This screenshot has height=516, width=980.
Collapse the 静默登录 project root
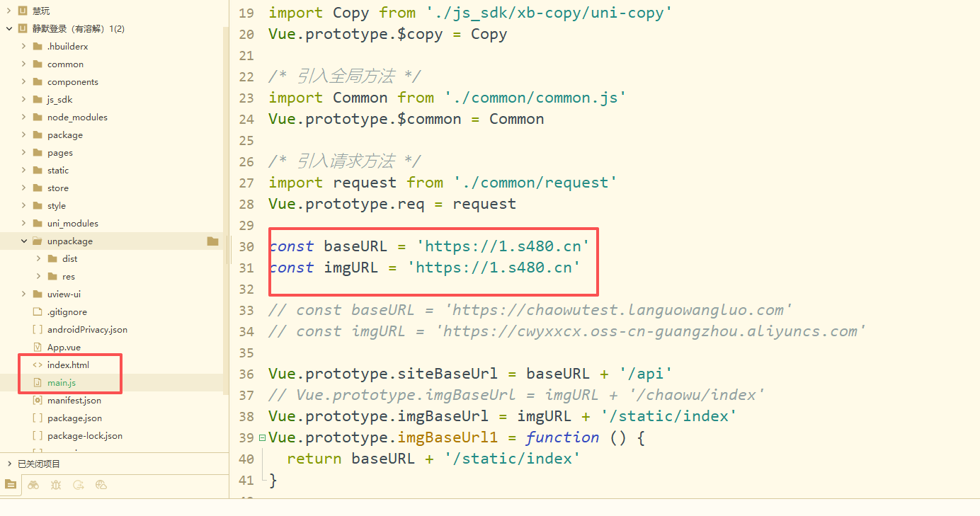click(x=8, y=29)
